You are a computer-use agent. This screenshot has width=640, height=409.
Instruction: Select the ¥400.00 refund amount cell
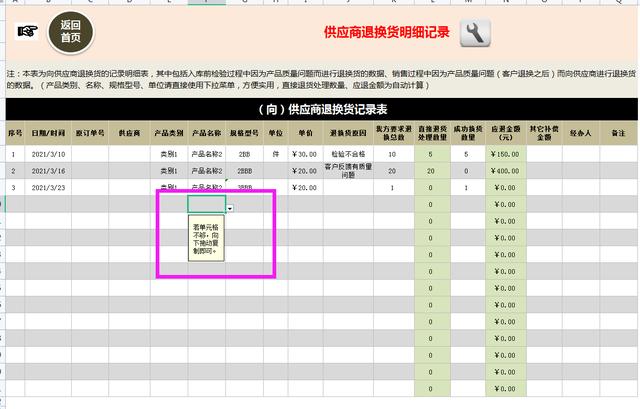coord(506,171)
